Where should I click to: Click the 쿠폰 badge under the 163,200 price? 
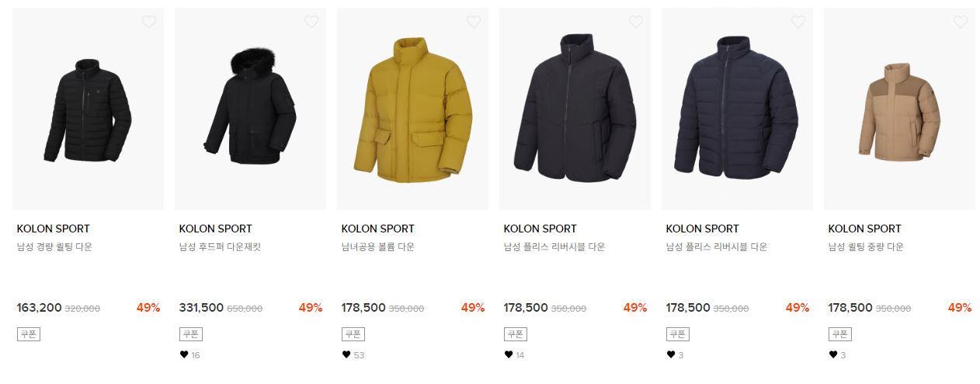click(x=28, y=334)
